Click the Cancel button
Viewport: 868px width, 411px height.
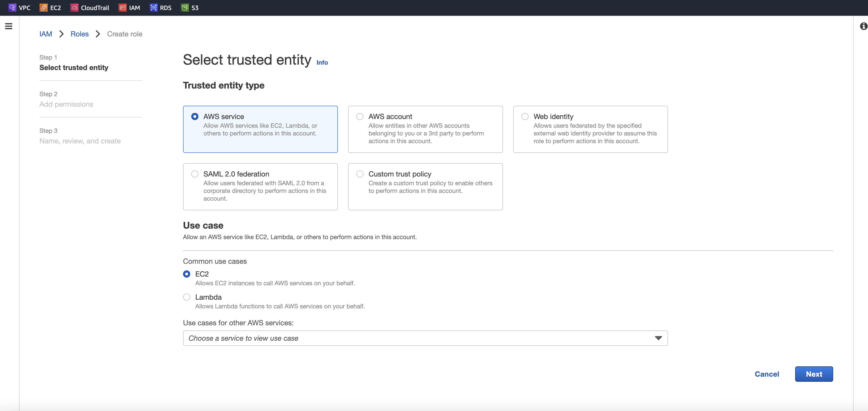pos(766,374)
